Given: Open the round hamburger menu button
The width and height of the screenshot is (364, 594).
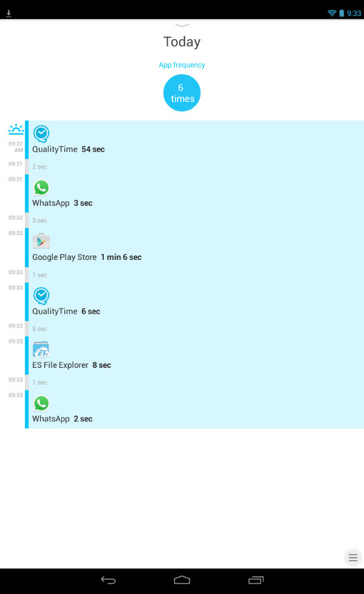Looking at the screenshot, I should click(x=353, y=558).
